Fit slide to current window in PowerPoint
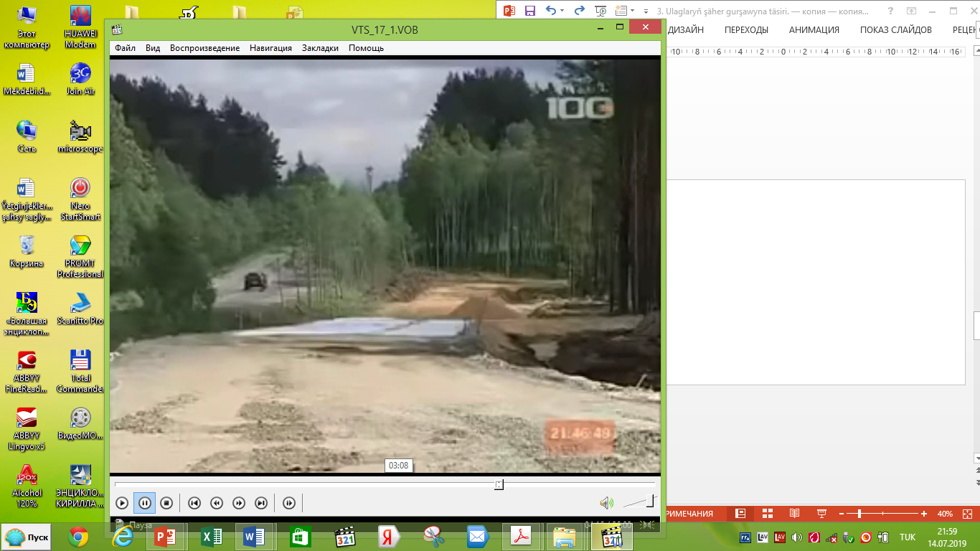This screenshot has height=551, width=980. coord(969,514)
